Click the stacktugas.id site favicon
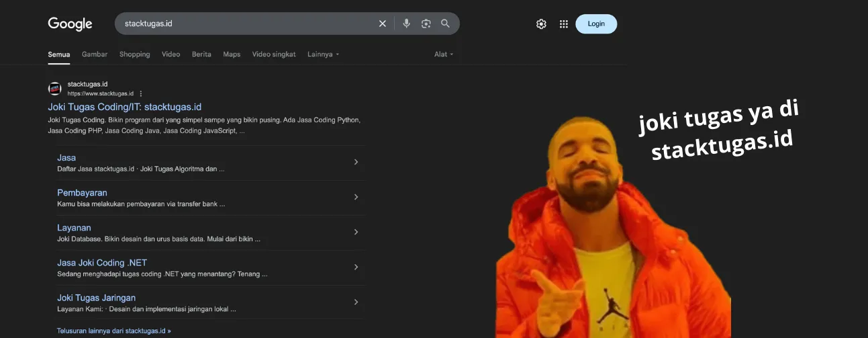 (54, 89)
